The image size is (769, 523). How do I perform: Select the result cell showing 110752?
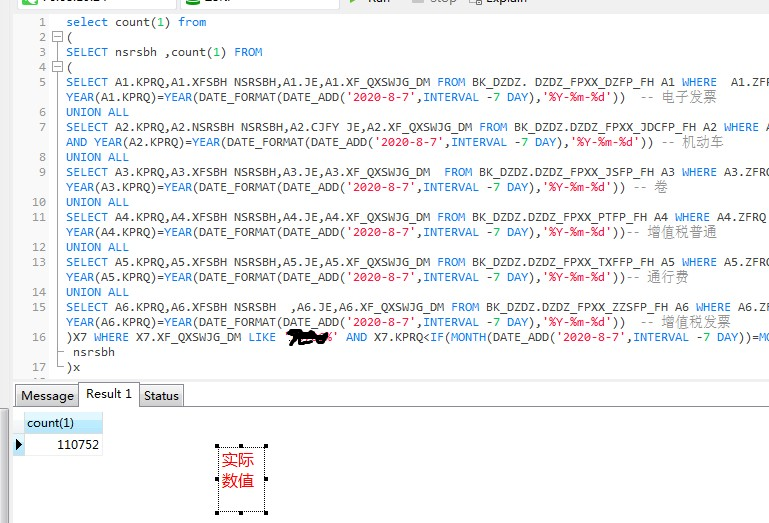(63, 444)
